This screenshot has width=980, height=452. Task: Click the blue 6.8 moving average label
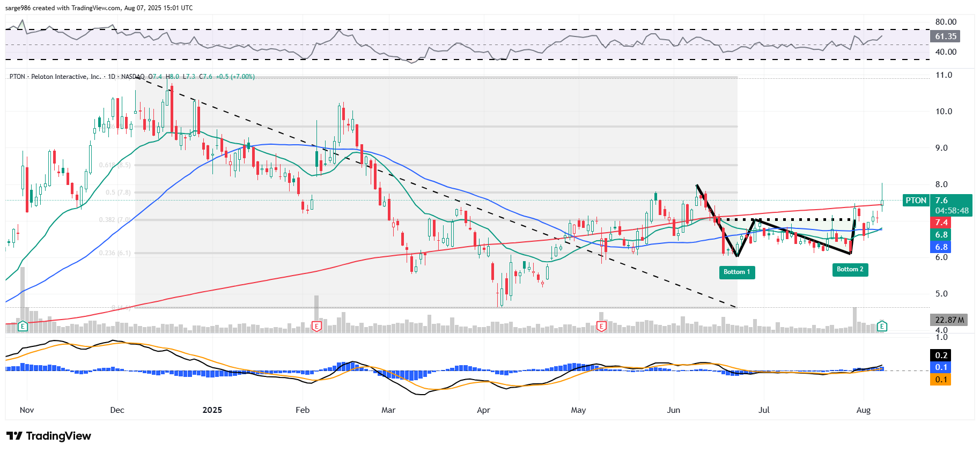(x=941, y=247)
